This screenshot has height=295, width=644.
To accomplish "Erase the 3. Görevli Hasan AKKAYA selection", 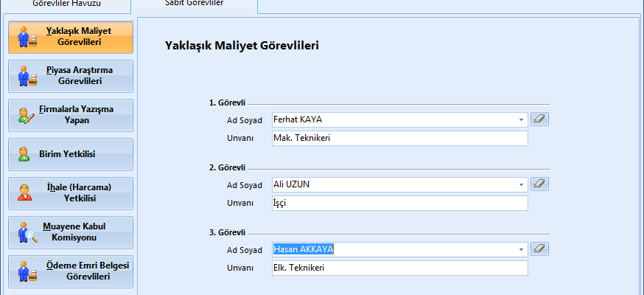I will coord(540,249).
